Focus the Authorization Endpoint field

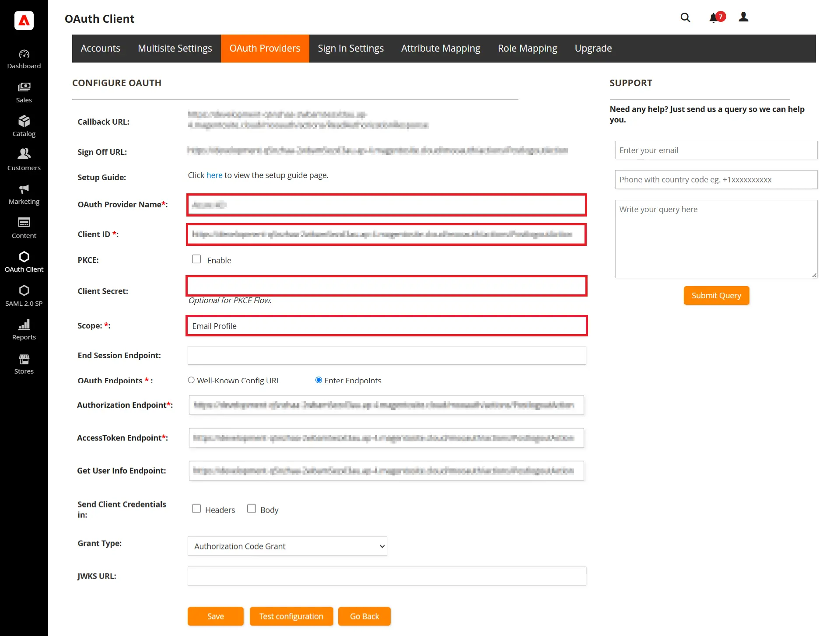(x=386, y=405)
